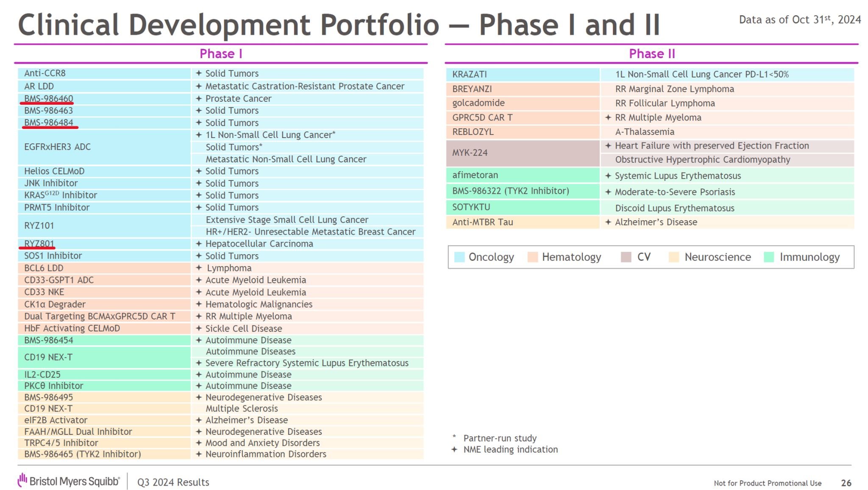Click the star icon before Neuroinflammation Disorders
868x490 pixels.
[x=198, y=454]
